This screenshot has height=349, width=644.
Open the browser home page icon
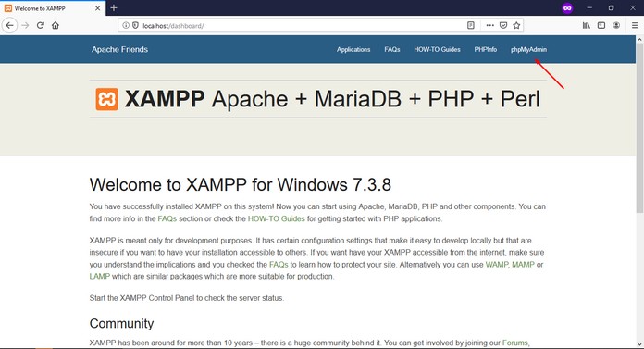pyautogui.click(x=56, y=26)
